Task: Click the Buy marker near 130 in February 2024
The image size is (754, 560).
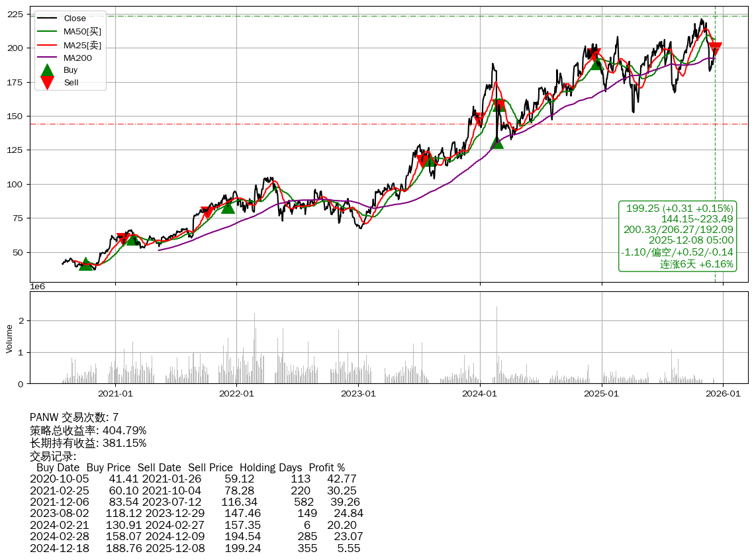Action: pos(496,142)
